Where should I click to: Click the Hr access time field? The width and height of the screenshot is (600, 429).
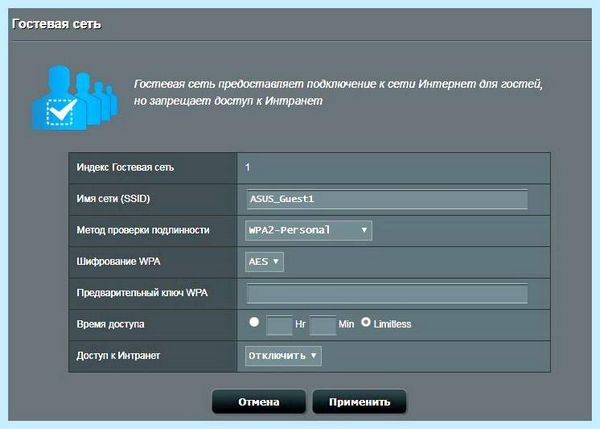point(279,325)
